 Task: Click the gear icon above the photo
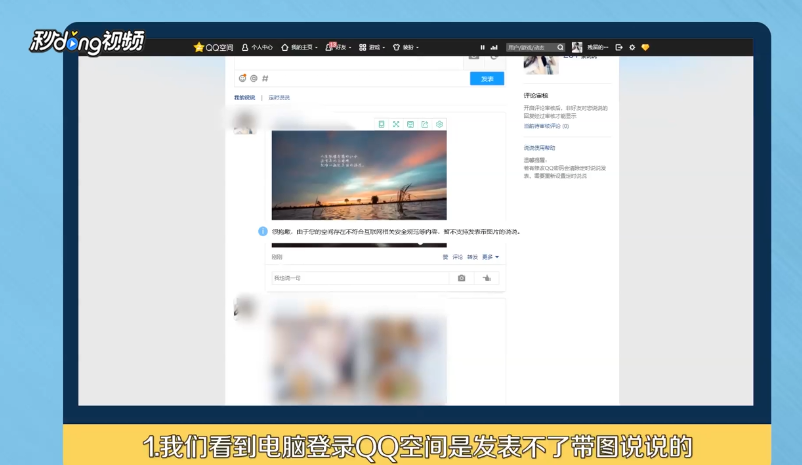click(439, 124)
